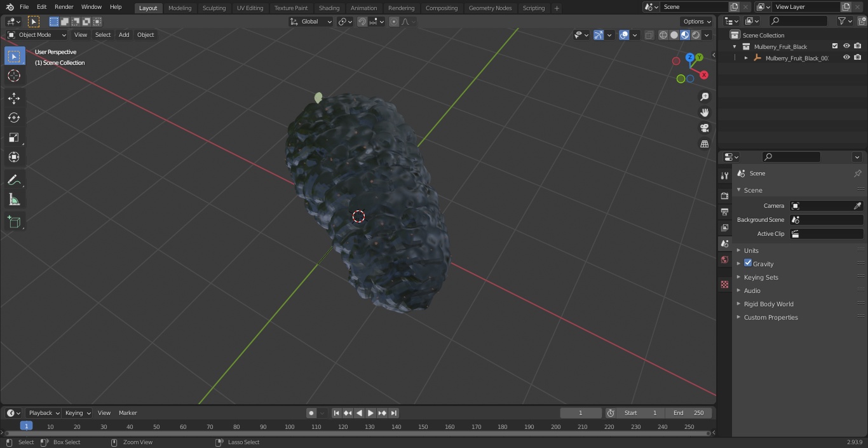Select the Cursor tool in toolbar
This screenshot has height=448, width=868.
(x=14, y=76)
